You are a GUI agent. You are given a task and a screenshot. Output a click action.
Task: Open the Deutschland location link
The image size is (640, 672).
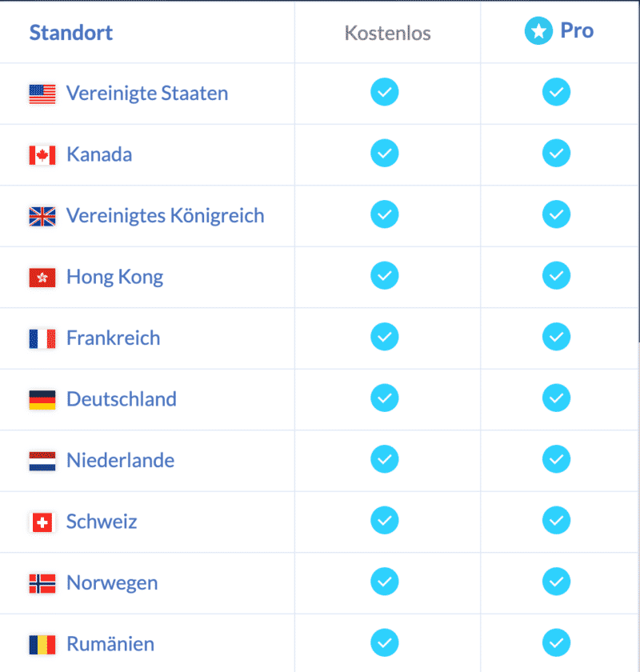pos(122,399)
